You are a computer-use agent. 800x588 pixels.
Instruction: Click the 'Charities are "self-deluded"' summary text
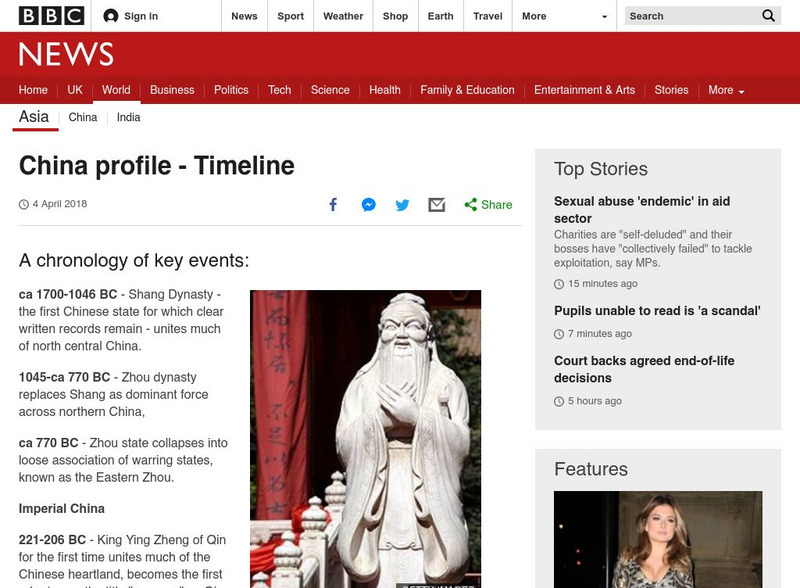(653, 249)
